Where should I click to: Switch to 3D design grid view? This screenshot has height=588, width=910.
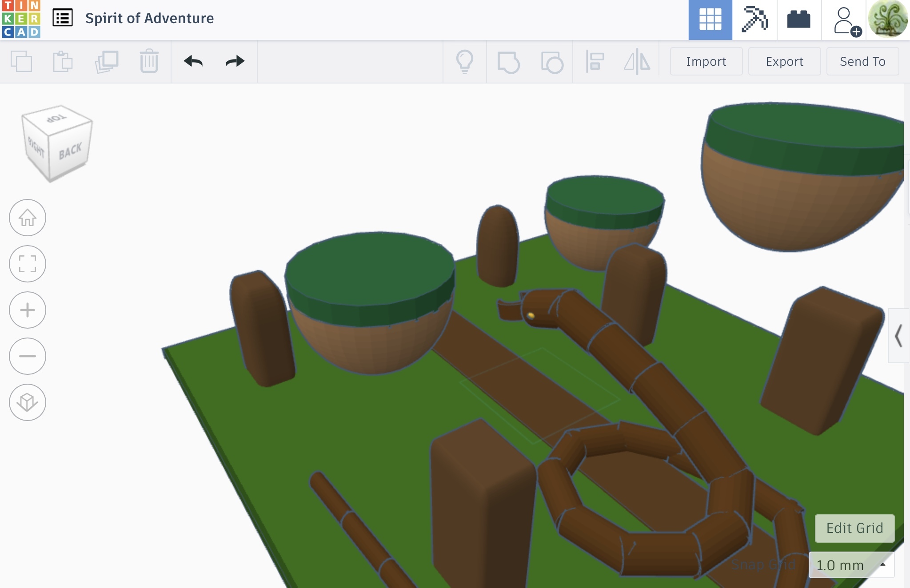tap(710, 20)
